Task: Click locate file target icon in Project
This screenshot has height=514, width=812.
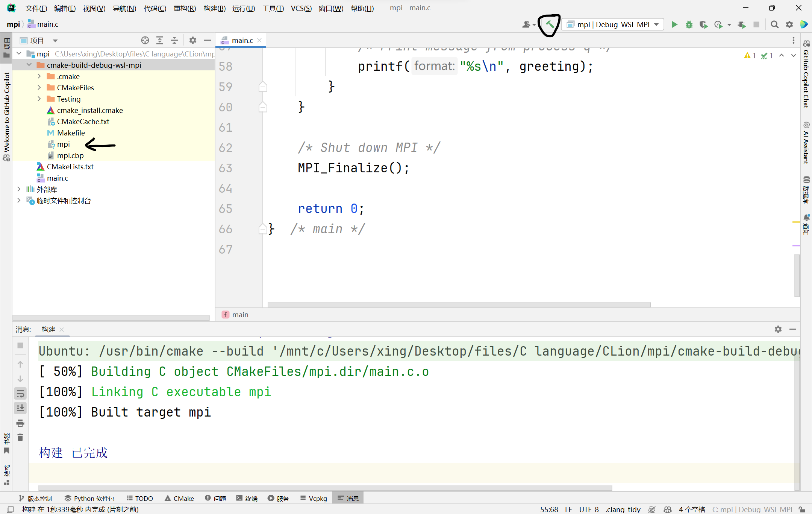Action: (x=145, y=40)
